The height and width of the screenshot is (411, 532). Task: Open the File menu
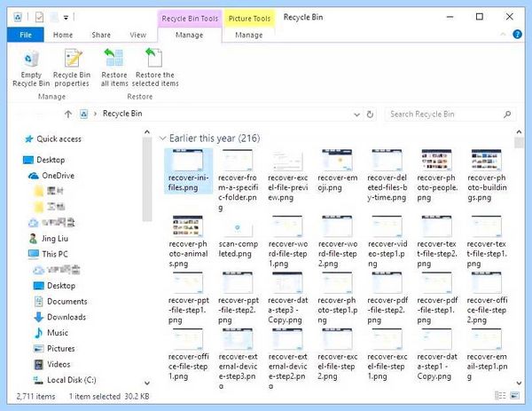point(26,35)
